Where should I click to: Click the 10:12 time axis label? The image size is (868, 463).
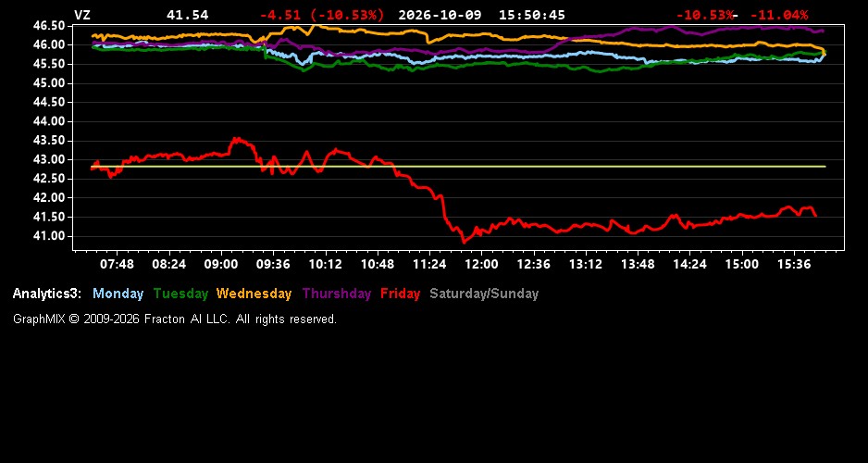point(325,265)
